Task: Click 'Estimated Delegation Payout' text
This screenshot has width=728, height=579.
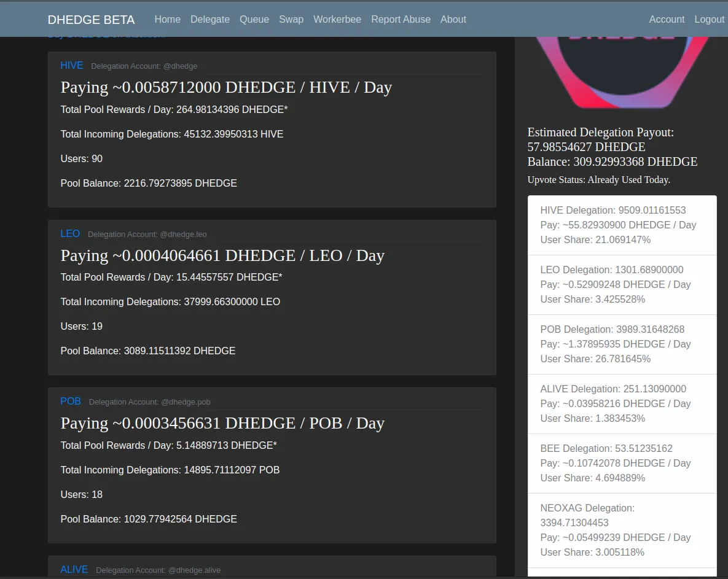Action: [x=600, y=132]
